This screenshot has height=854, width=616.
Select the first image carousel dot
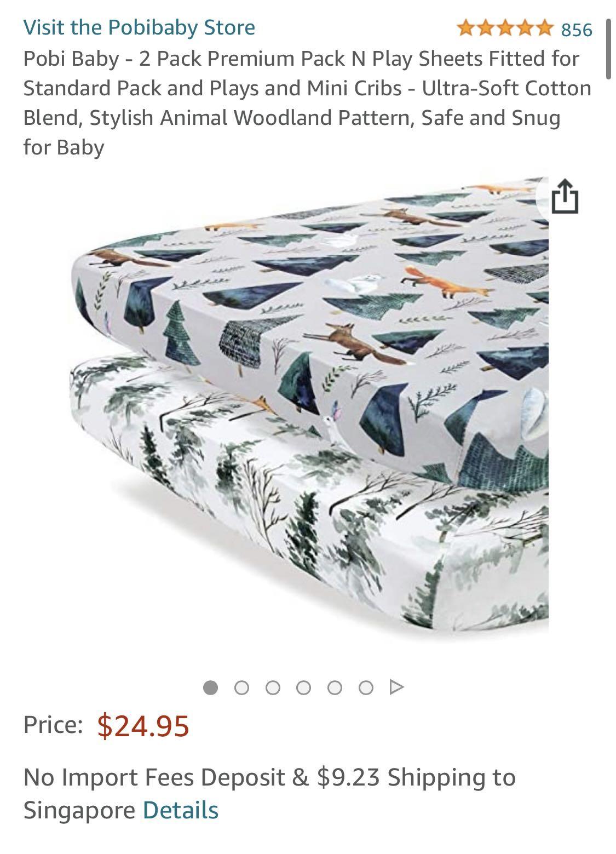coord(210,687)
